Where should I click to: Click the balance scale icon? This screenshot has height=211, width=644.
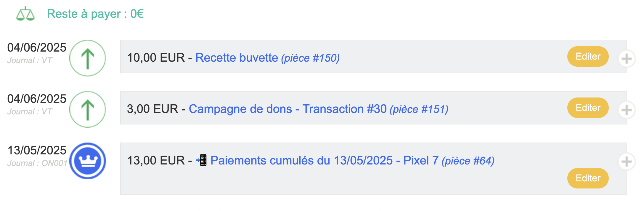(x=25, y=14)
